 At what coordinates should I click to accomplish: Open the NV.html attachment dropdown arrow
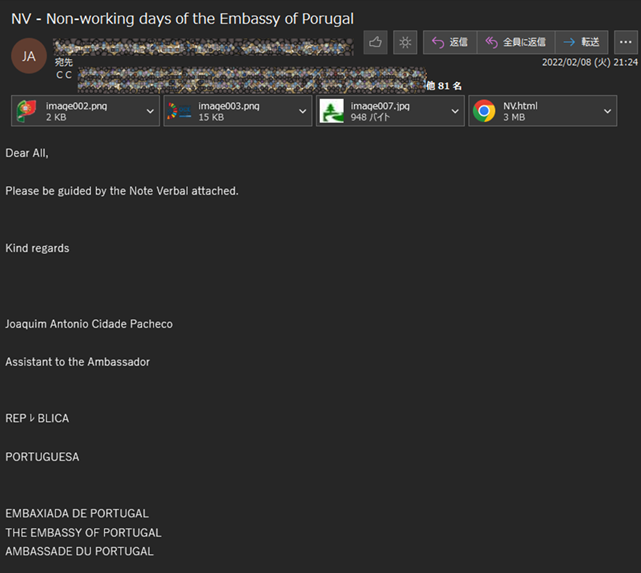(x=607, y=111)
